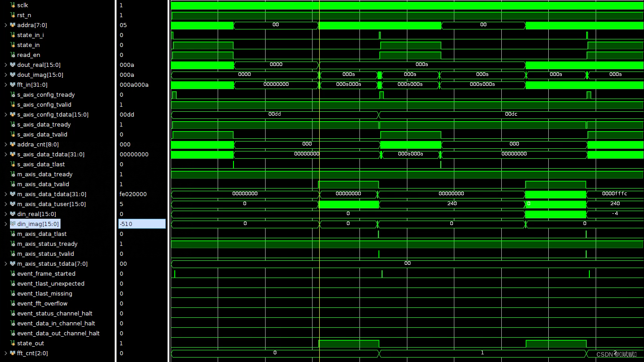The image size is (644, 362).
Task: Select the event_tlast_unexpected signal name
Action: click(51, 284)
